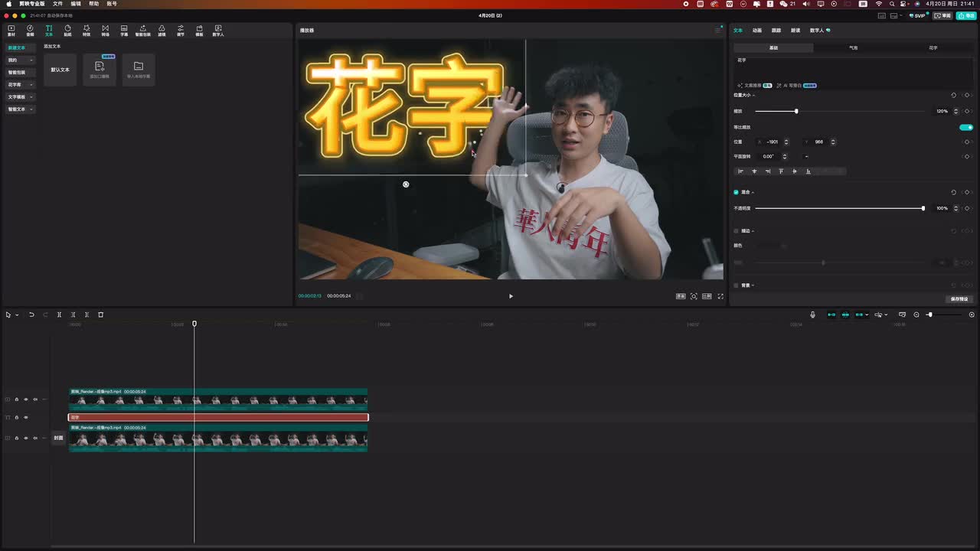Image resolution: width=980 pixels, height=551 pixels.
Task: Open the 贴纸 (Stickers) panel icon
Action: (67, 31)
